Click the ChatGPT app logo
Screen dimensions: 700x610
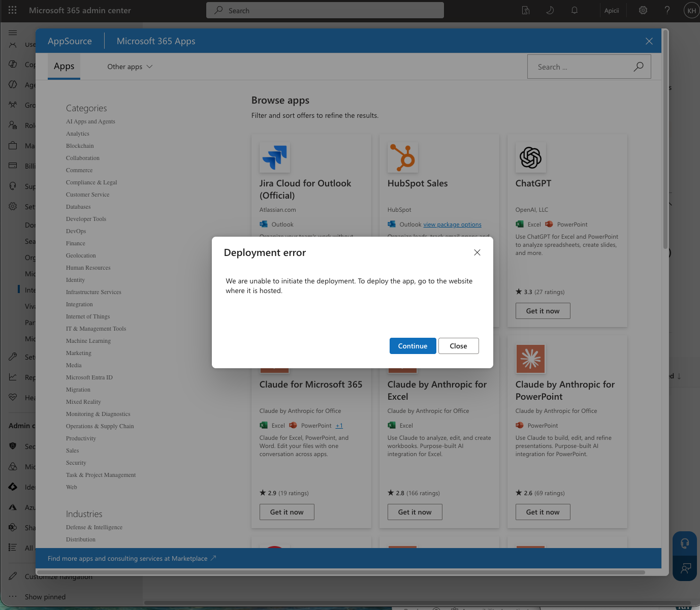531,157
